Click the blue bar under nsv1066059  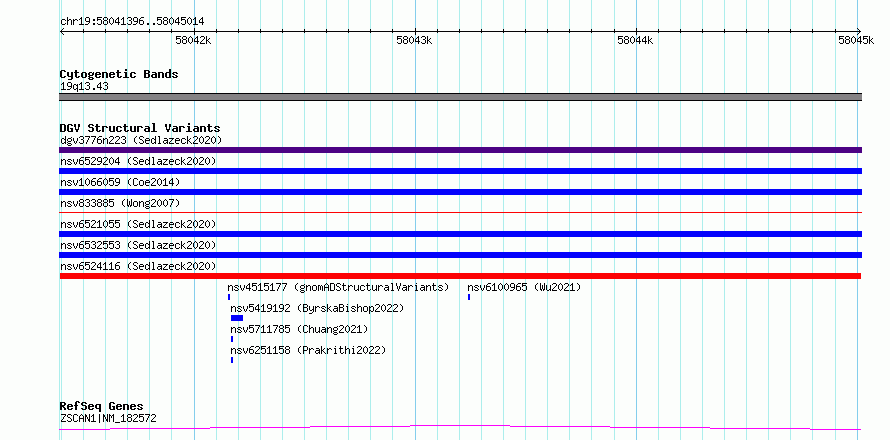click(x=460, y=192)
